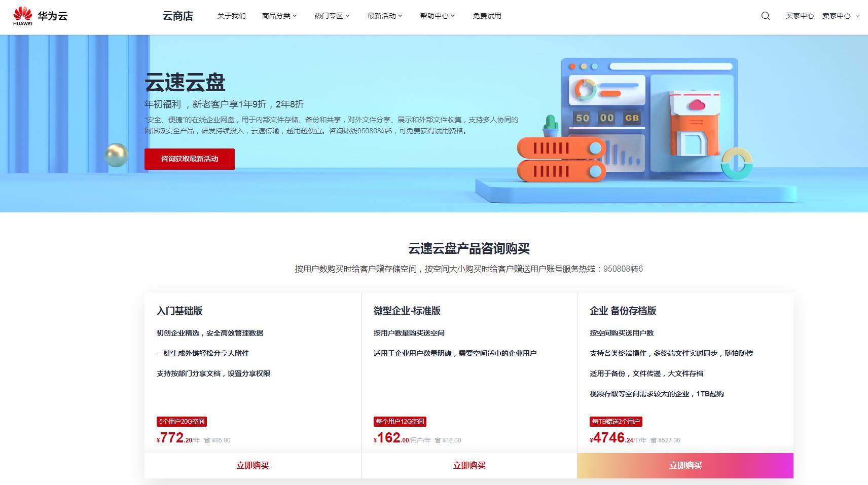Click the 云速云盘产品咨询购买 section heading
Image resolution: width=868 pixels, height=485 pixels.
pos(469,248)
